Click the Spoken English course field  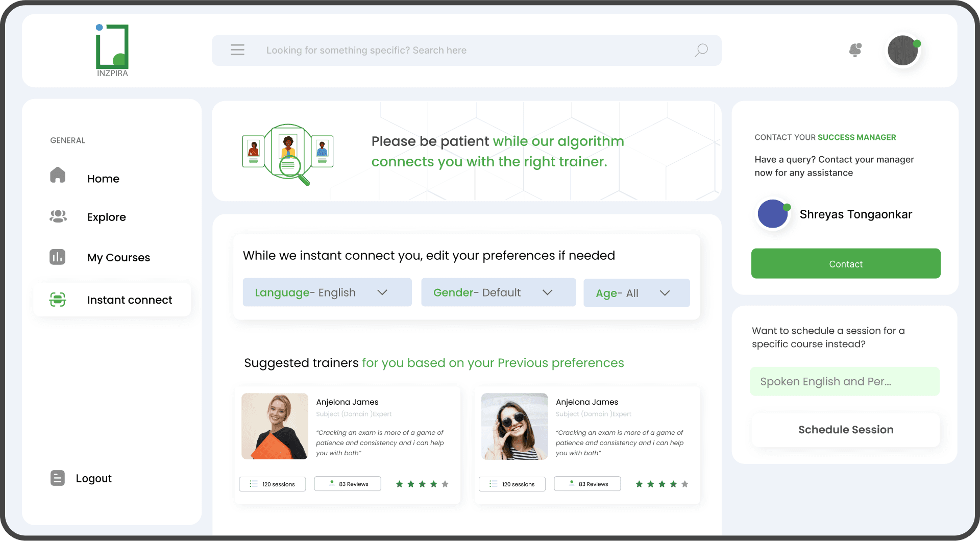845,381
